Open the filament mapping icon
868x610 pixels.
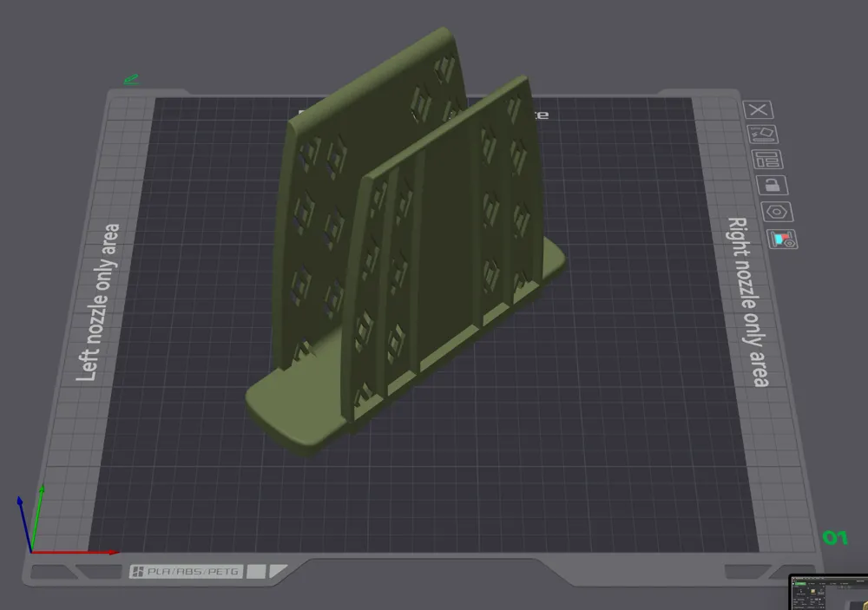tap(780, 239)
